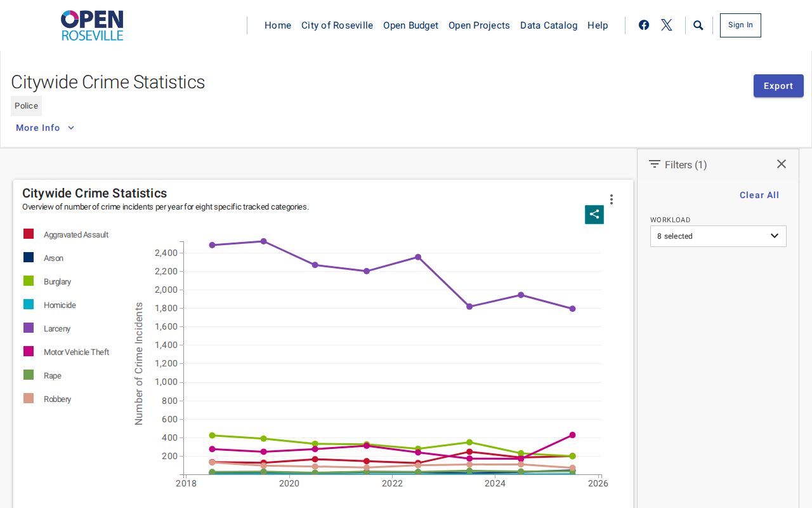Viewport: 812px width, 508px height.
Task: Click the Aggravated Assault legend label
Action: click(x=76, y=235)
